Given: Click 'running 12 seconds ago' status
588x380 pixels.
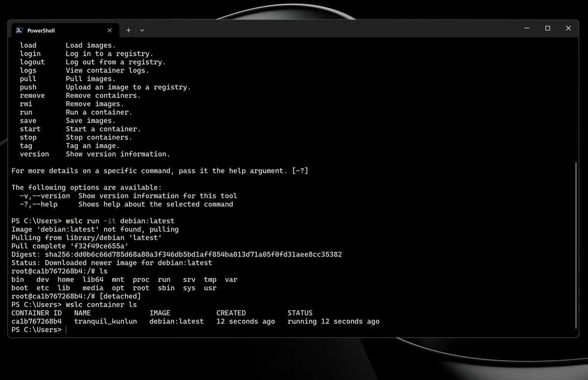Looking at the screenshot, I should point(334,321).
